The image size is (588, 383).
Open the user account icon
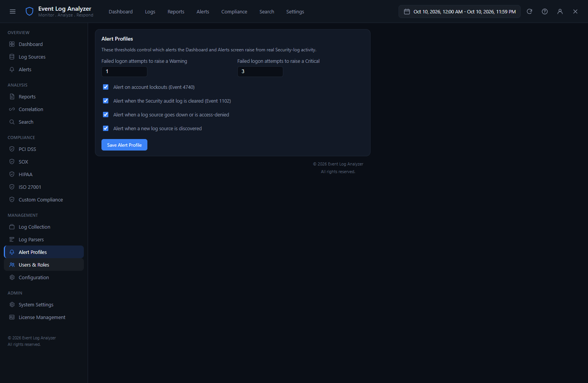coord(560,11)
